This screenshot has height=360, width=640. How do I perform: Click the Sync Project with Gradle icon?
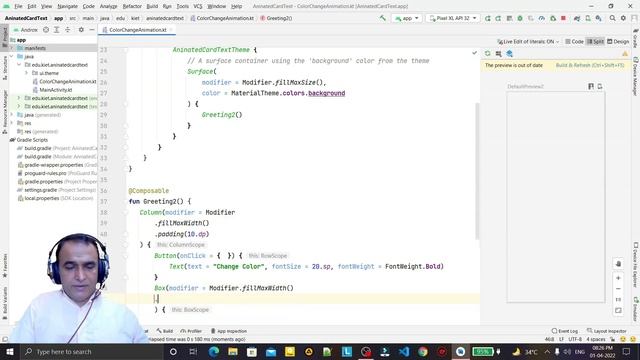[x=577, y=18]
